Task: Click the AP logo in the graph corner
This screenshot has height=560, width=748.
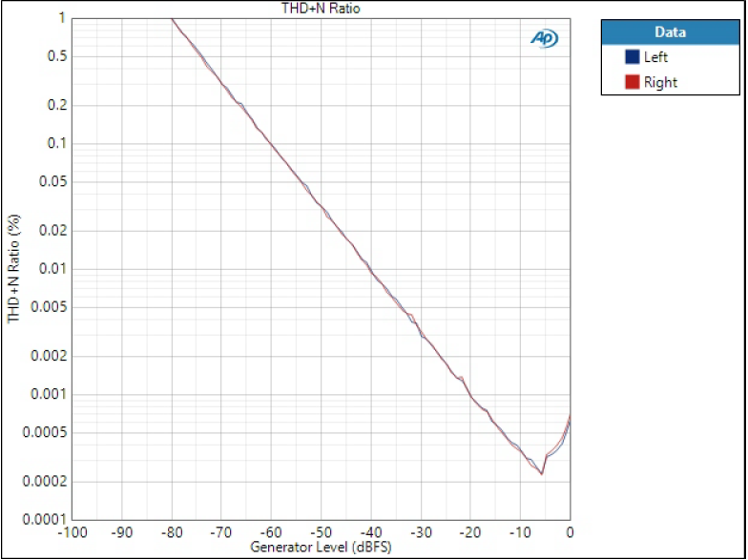Action: (544, 38)
